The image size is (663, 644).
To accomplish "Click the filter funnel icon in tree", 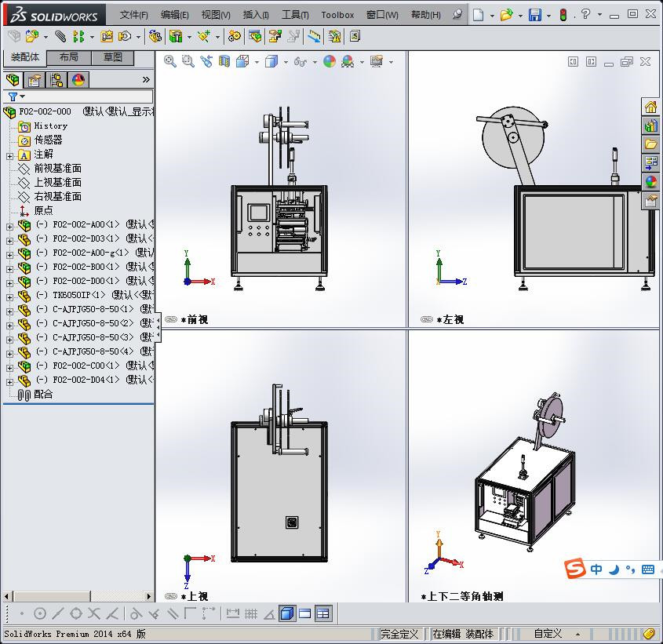I will tap(13, 96).
